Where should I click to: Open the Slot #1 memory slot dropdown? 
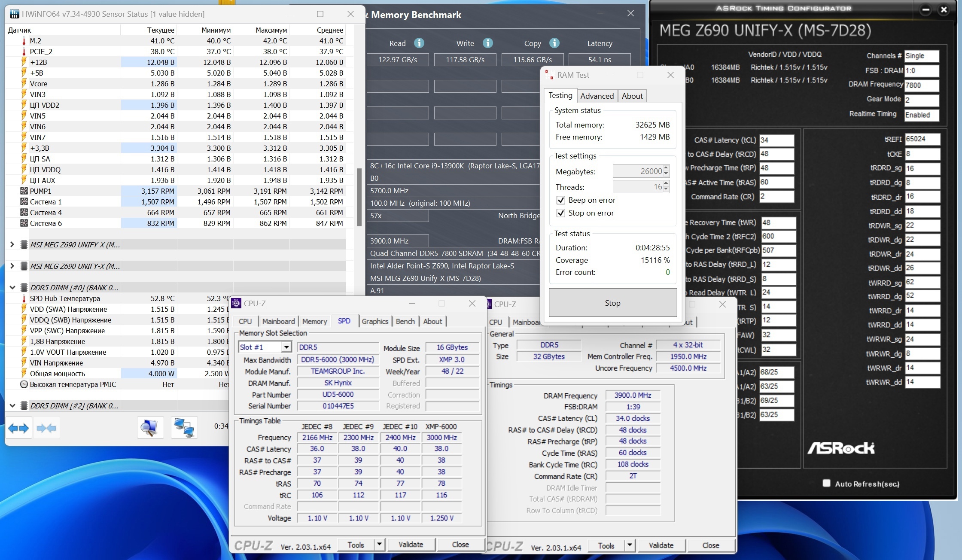click(286, 347)
